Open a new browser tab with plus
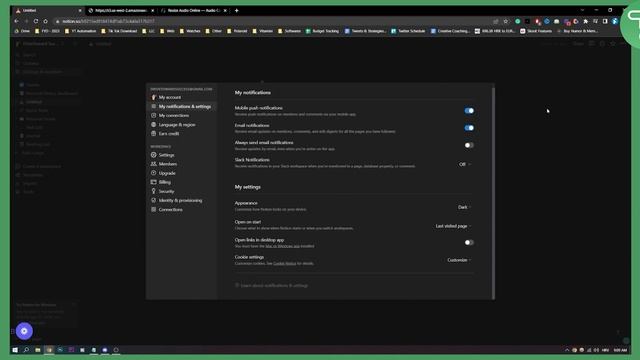This screenshot has height=360, width=640. tap(236, 11)
